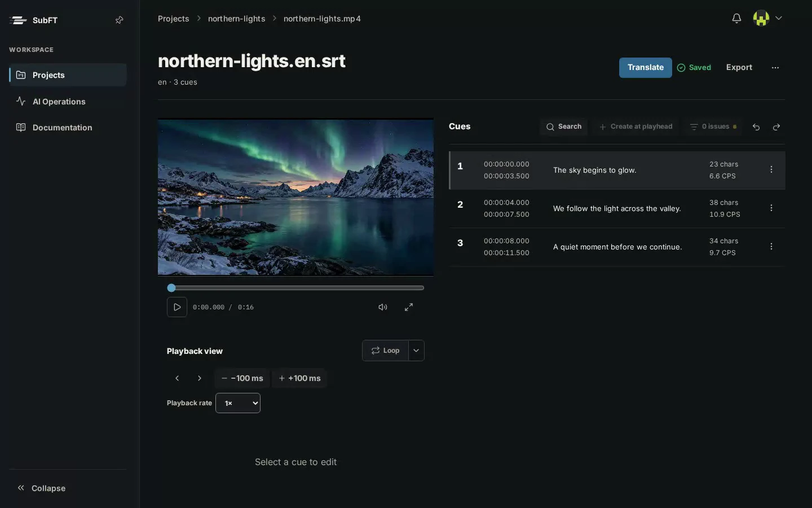Image resolution: width=812 pixels, height=508 pixels.
Task: Mute the video volume
Action: (x=383, y=307)
